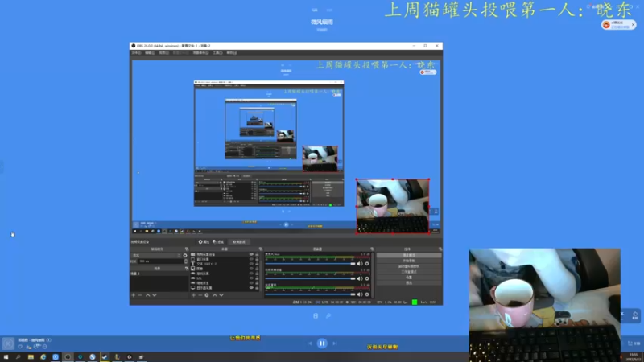
Task: Toggle visibility of 文本 (GDI+) 2 source
Action: pyautogui.click(x=251, y=264)
